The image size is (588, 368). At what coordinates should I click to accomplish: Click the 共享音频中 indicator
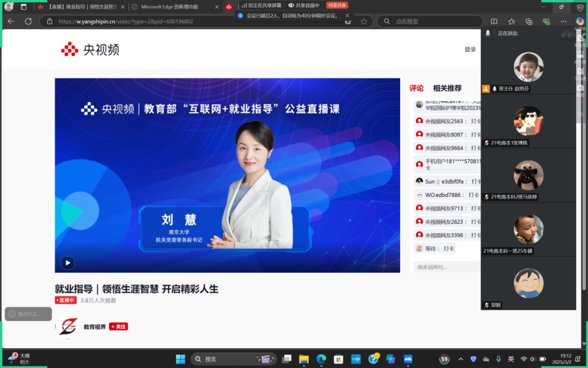(304, 5)
